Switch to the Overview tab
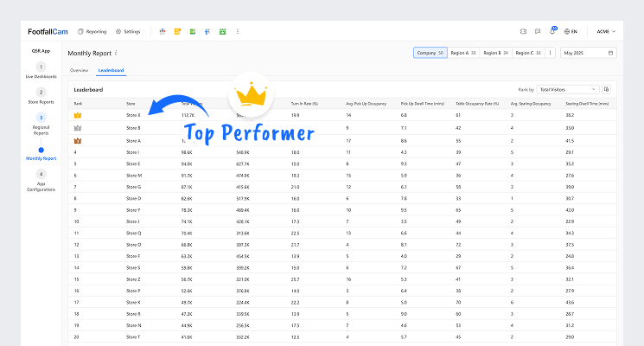This screenshot has width=644, height=346. (x=79, y=70)
